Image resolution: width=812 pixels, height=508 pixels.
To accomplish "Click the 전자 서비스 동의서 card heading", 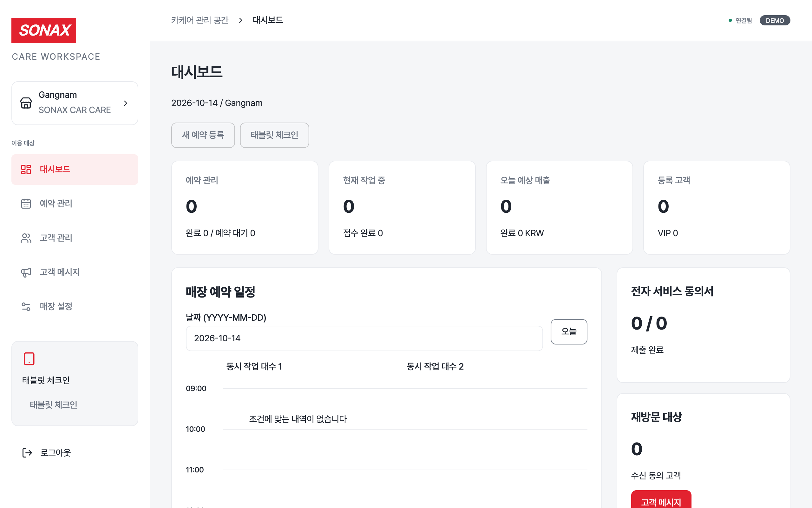I will [672, 291].
